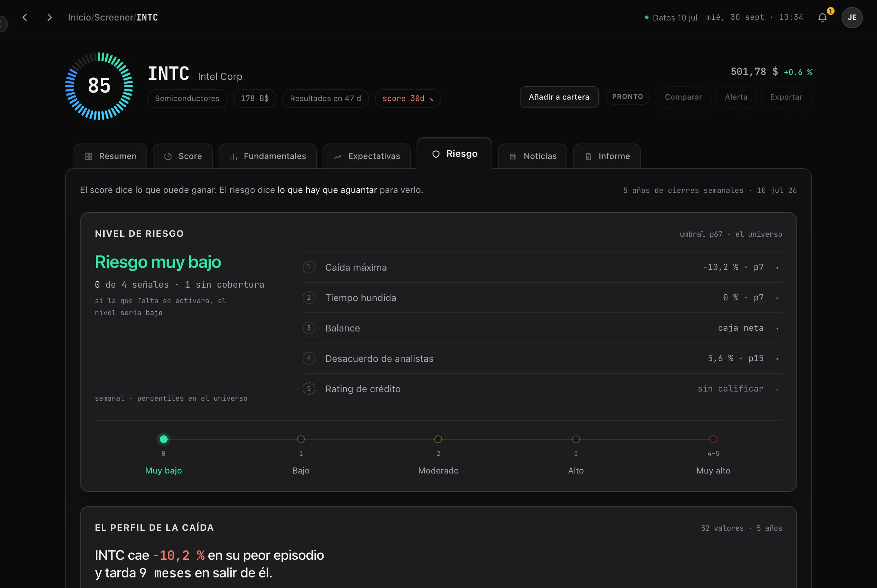
Task: Click the 85 score ring gauge
Action: [x=99, y=86]
